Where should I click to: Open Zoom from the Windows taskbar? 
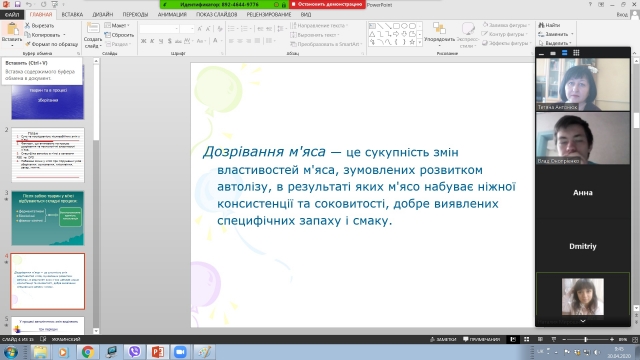pyautogui.click(x=180, y=352)
